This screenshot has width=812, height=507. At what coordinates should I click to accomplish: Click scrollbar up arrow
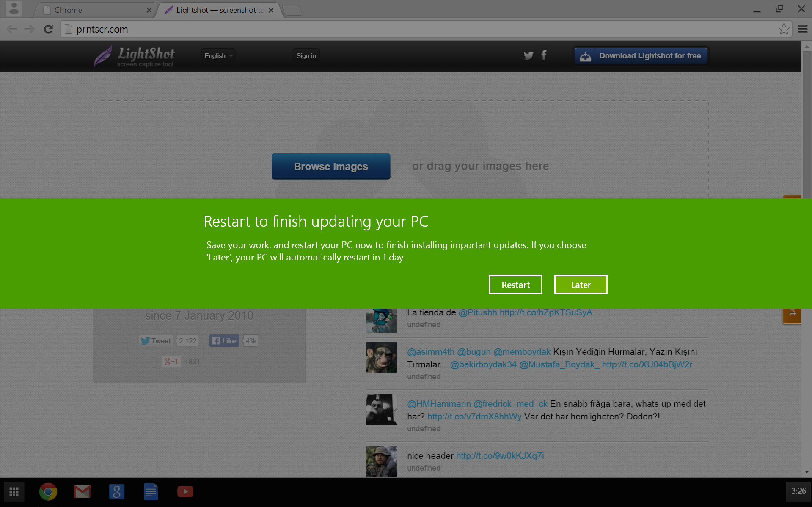(806, 46)
